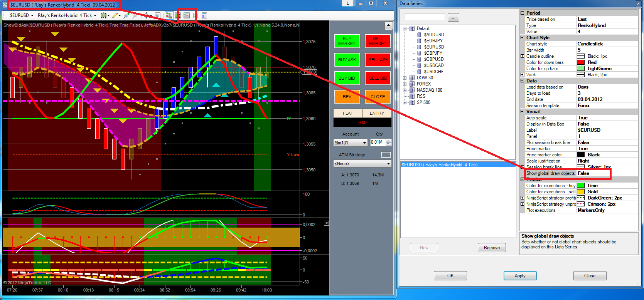Image resolution: width=644 pixels, height=300 pixels.
Task: Click the orange REV button
Action: [347, 97]
